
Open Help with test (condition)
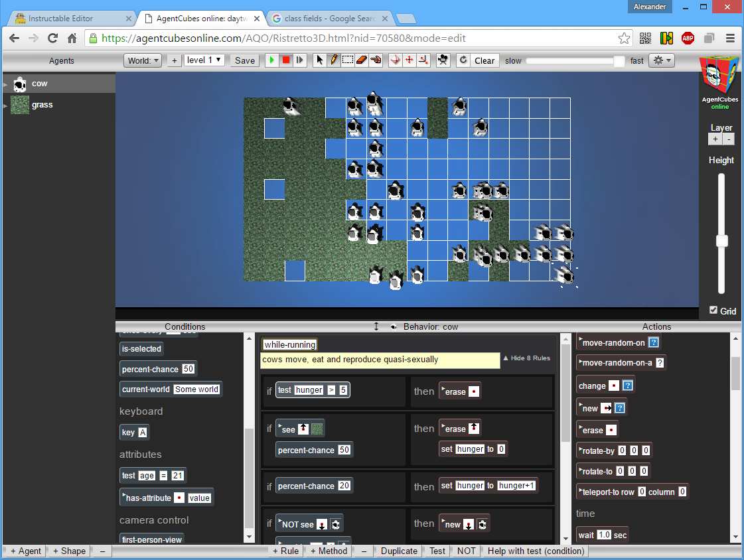tap(536, 551)
